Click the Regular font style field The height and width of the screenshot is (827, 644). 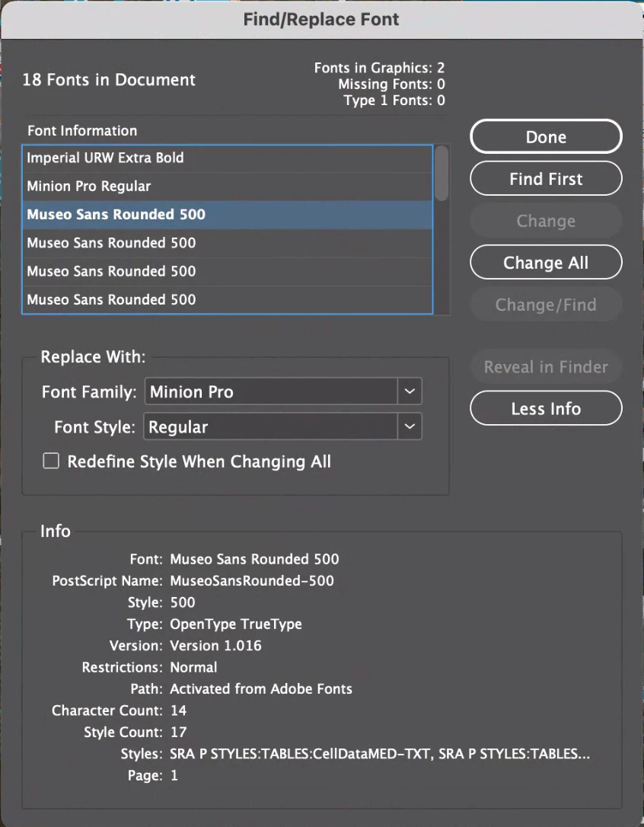click(270, 426)
